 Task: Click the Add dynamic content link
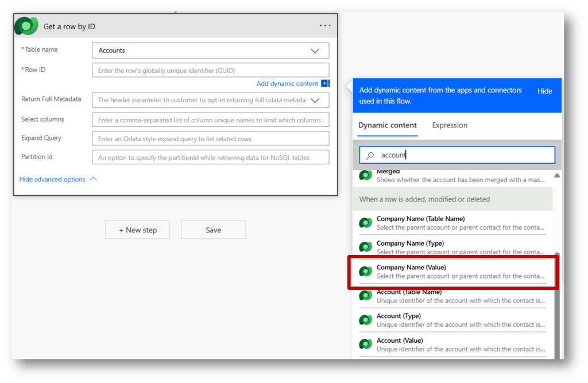[x=287, y=84]
